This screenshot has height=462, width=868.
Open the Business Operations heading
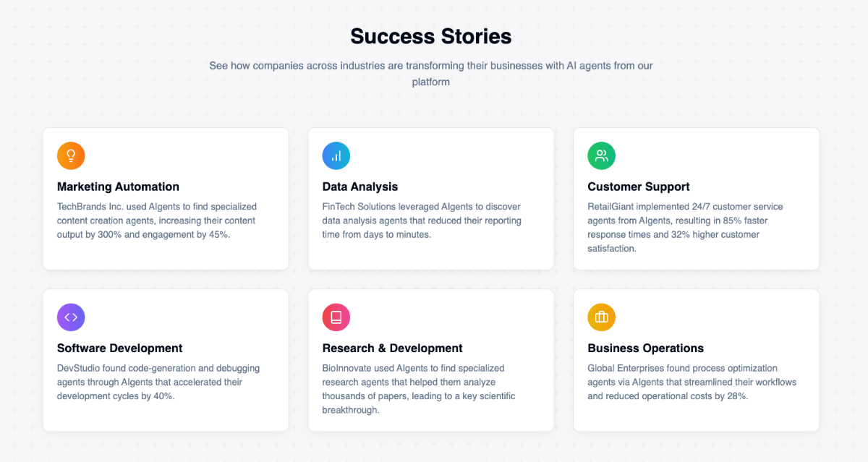pos(646,348)
